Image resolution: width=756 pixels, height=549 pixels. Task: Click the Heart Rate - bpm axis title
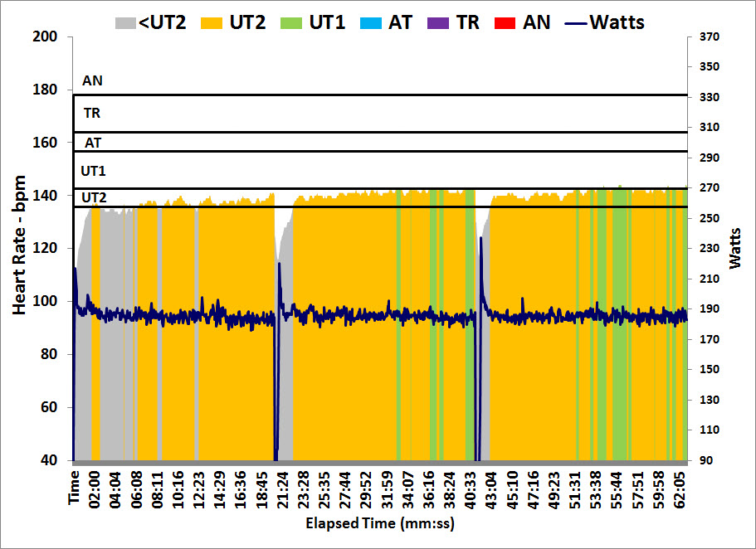19,248
